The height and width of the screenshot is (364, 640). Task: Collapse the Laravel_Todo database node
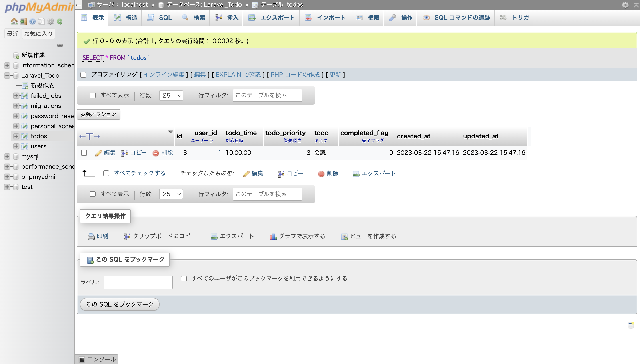[x=7, y=75]
